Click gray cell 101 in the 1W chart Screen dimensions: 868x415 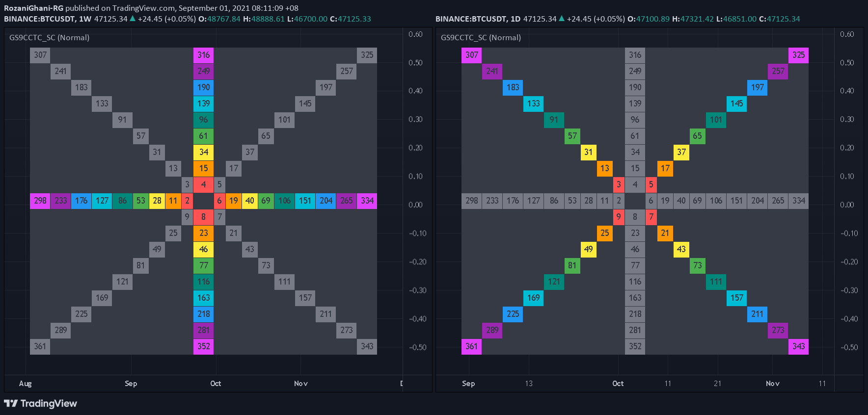285,120
